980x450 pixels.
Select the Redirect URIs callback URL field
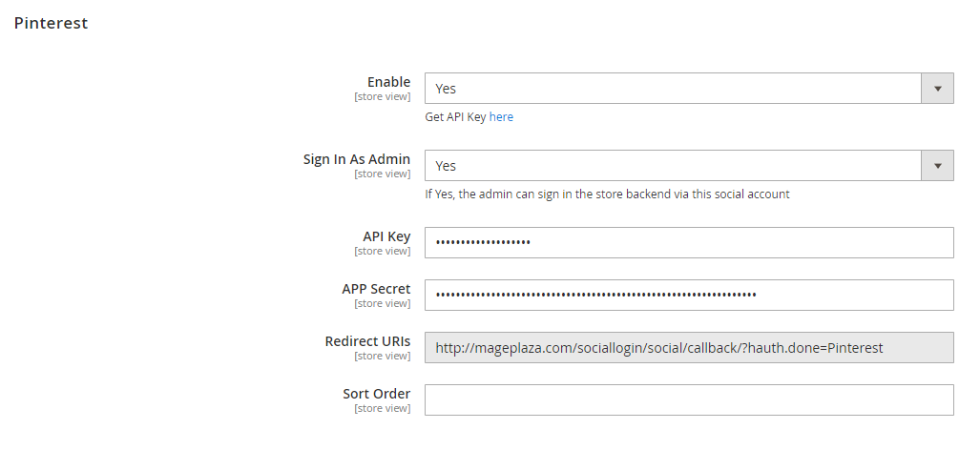[x=688, y=348]
